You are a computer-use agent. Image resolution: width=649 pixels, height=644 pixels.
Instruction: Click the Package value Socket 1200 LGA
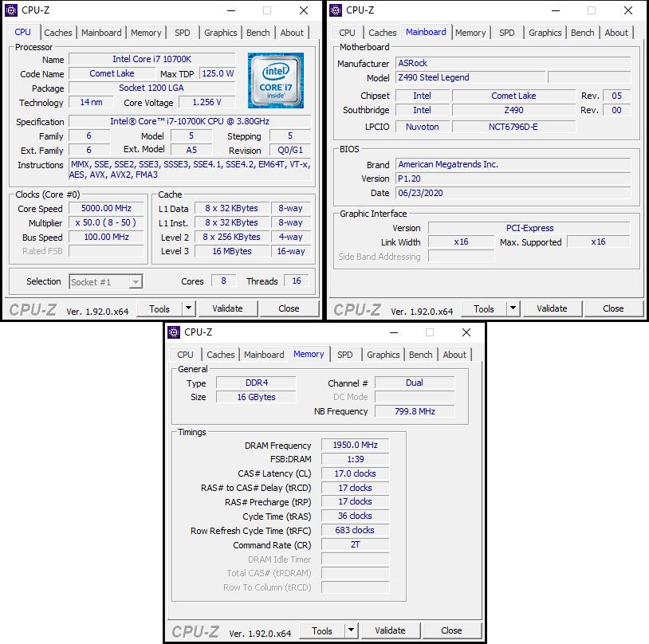tap(152, 88)
